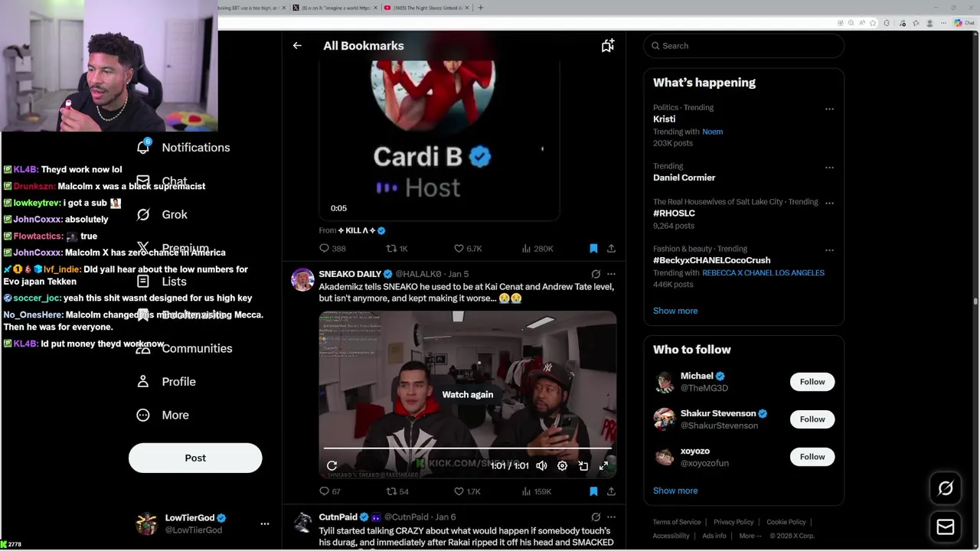View SNEAKO DAILY post analytics 159K
The image size is (980, 551).
point(537,491)
